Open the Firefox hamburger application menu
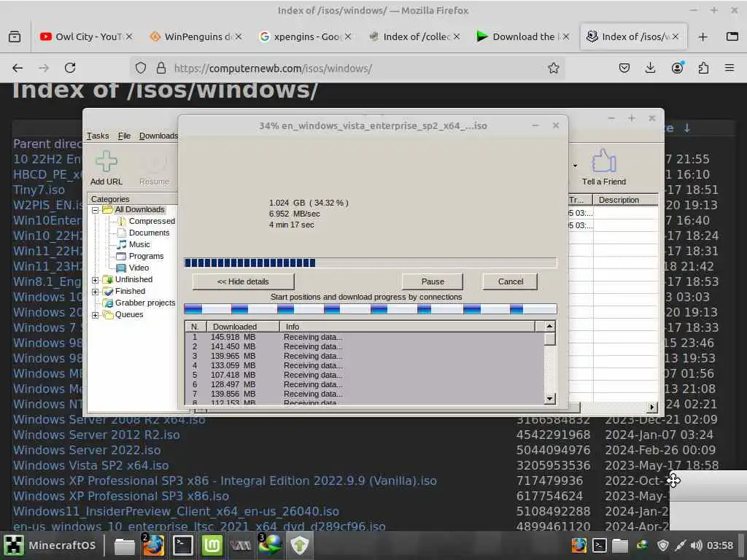 point(729,68)
